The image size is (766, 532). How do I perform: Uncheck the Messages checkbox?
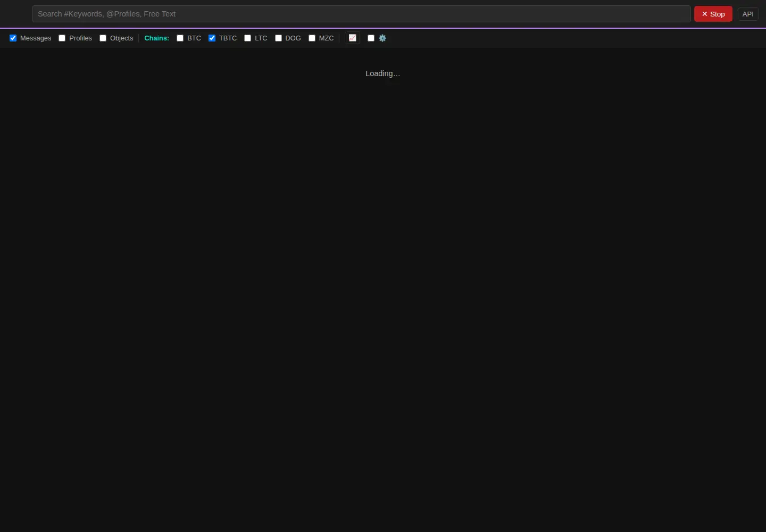point(13,38)
